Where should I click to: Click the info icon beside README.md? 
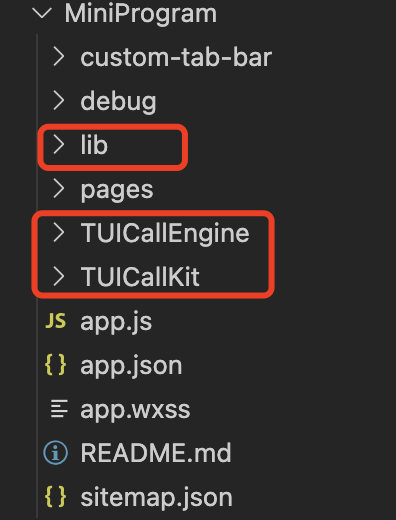coord(55,452)
